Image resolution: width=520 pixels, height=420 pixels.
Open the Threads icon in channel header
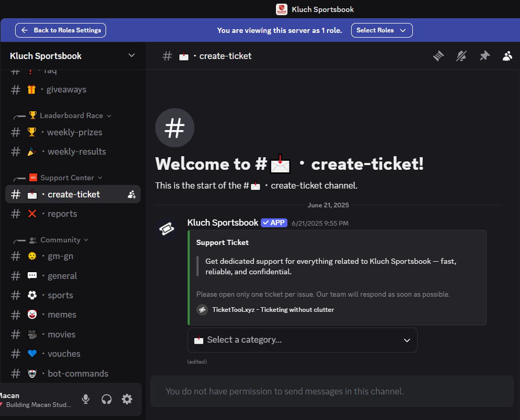[x=438, y=56]
